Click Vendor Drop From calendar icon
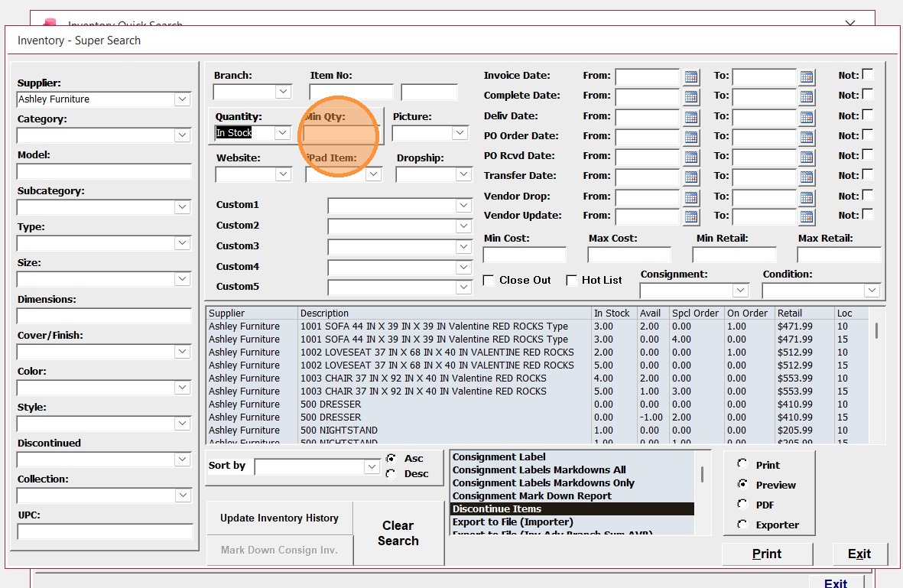The height and width of the screenshot is (588, 903). pos(691,197)
